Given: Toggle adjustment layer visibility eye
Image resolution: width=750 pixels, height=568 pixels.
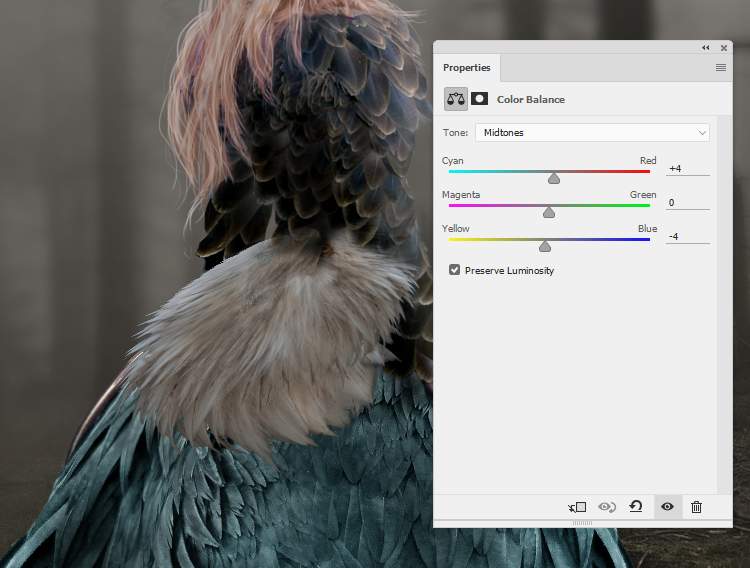Looking at the screenshot, I should [667, 506].
